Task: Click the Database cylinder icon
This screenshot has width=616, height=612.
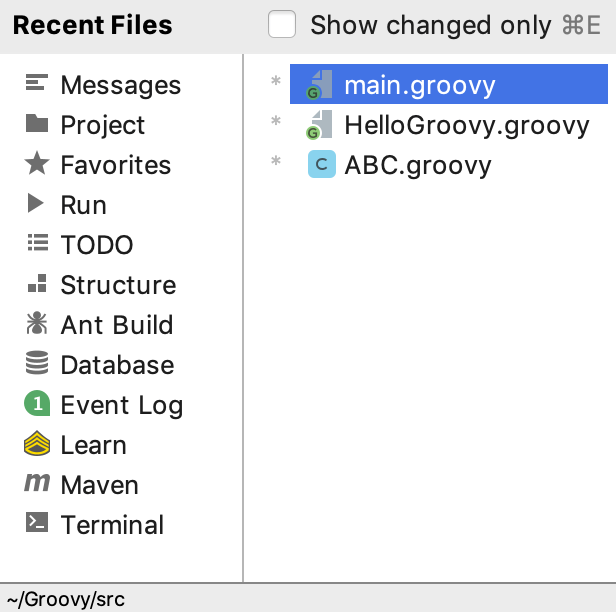Action: tap(37, 364)
